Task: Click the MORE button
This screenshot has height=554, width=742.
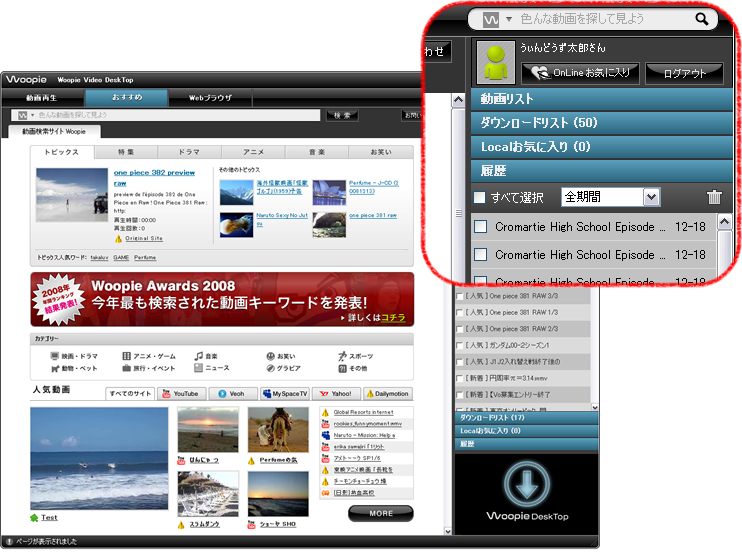Action: 381,513
